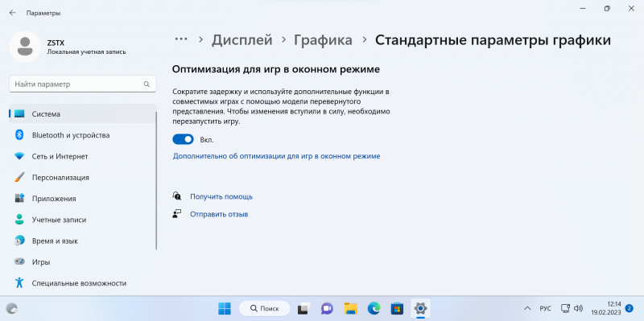This screenshot has width=644, height=321.
Task: Open Персонализация section
Action: (82, 177)
